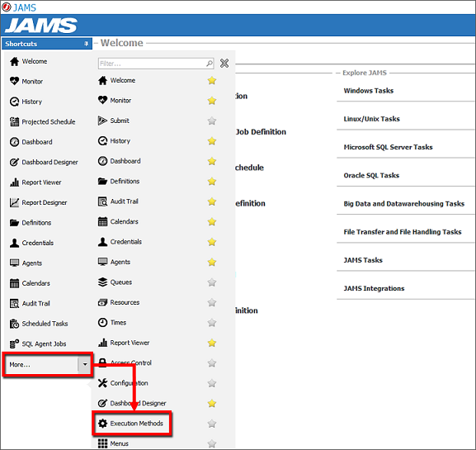Screen dimensions: 476x450
Task: Toggle favorite star for Queues
Action: (212, 282)
